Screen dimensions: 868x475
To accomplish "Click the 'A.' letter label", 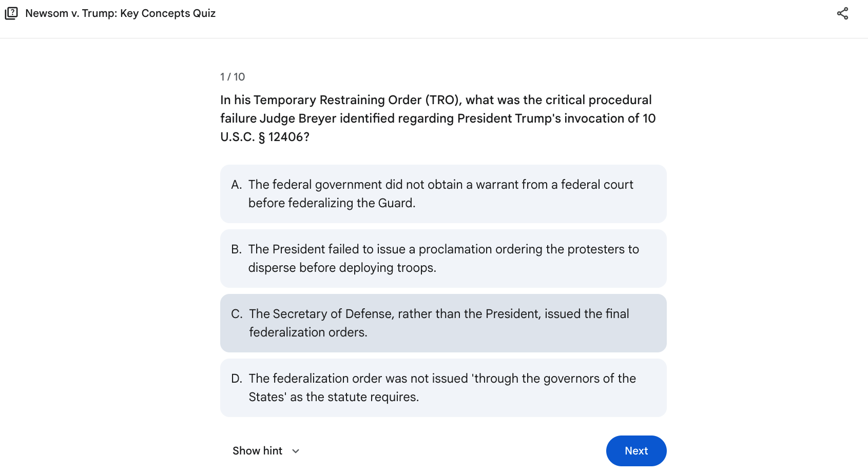I will point(236,185).
